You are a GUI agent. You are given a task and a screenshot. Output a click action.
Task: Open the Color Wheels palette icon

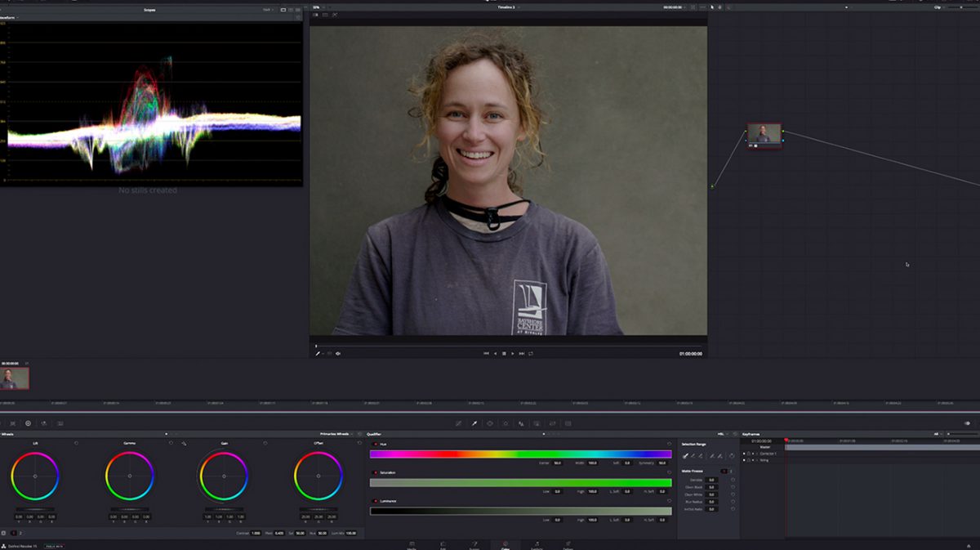(x=28, y=423)
